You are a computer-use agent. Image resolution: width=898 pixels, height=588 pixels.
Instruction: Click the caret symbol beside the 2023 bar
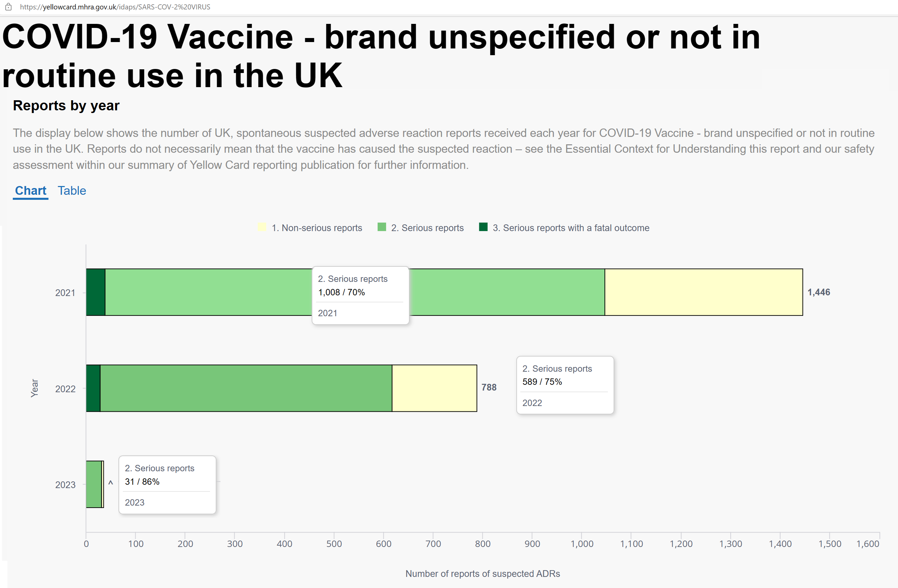pyautogui.click(x=110, y=482)
